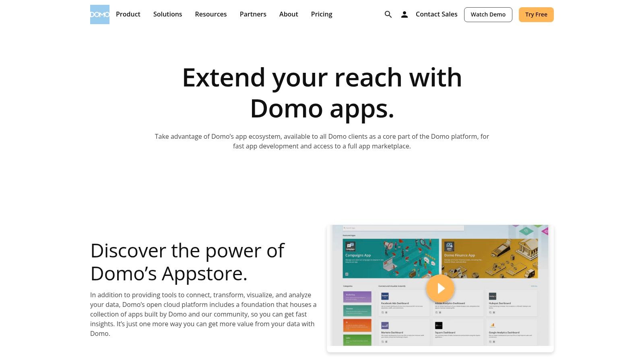Click the HubSpot Dashboard app icon
The width and height of the screenshot is (644, 362).
[492, 297]
